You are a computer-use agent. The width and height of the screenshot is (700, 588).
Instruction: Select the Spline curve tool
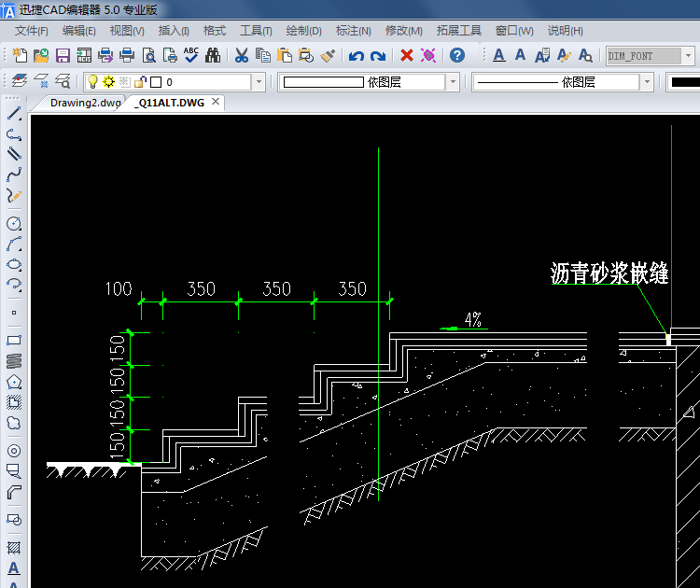[x=14, y=175]
